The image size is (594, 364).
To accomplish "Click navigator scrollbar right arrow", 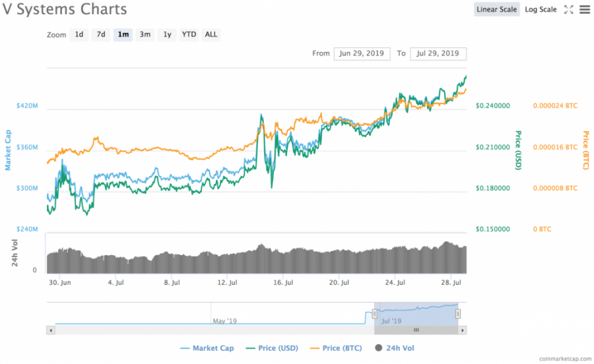I will tap(462, 330).
